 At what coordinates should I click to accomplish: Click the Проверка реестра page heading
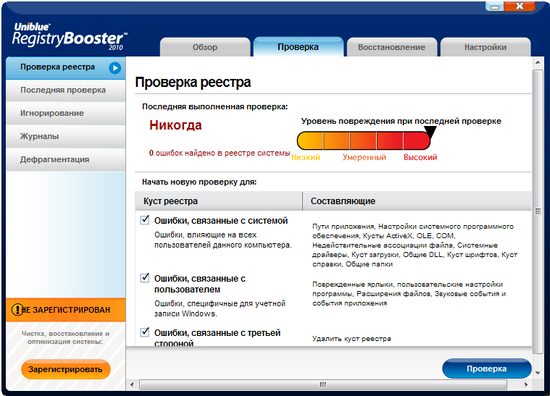[x=193, y=82]
